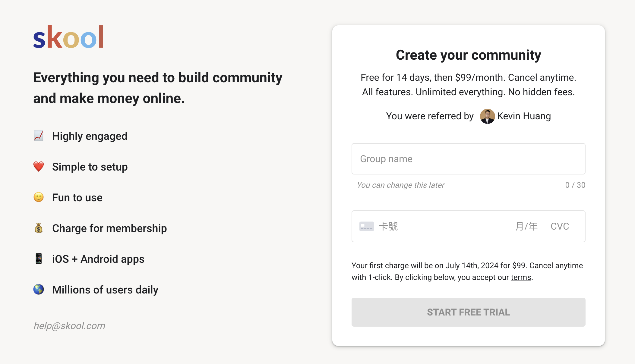This screenshot has width=635, height=364.
Task: Click the red heart emoji icon
Action: [x=39, y=167]
